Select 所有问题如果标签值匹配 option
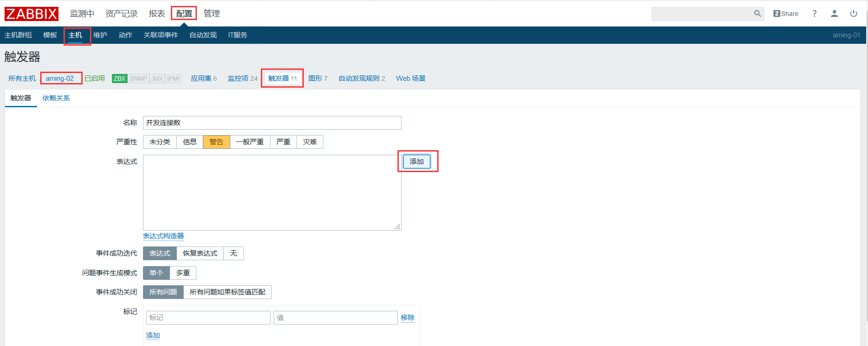This screenshot has height=346, width=868. coord(228,292)
